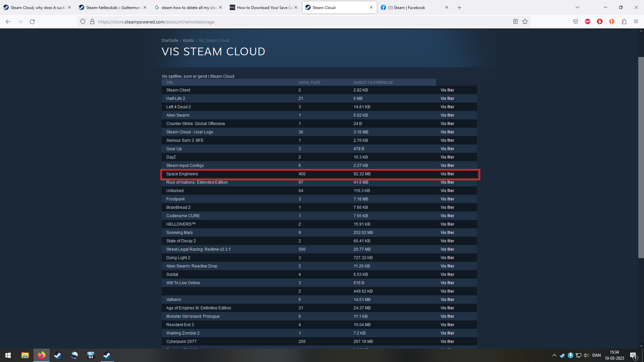Open the reader view icon
644x362 pixels.
point(516,22)
